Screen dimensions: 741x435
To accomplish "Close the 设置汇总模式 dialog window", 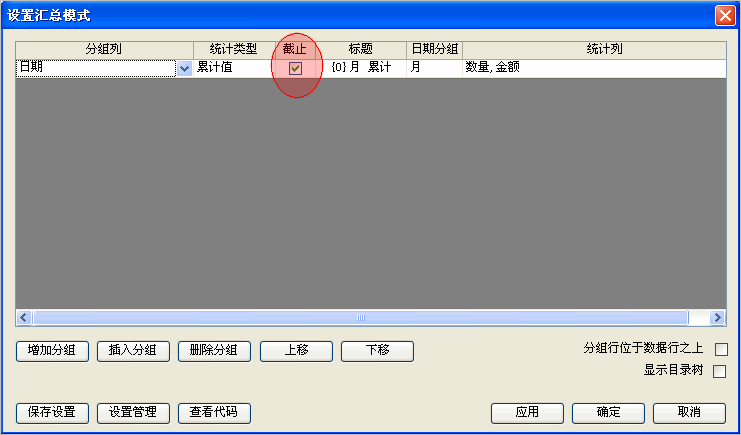I will click(x=724, y=15).
